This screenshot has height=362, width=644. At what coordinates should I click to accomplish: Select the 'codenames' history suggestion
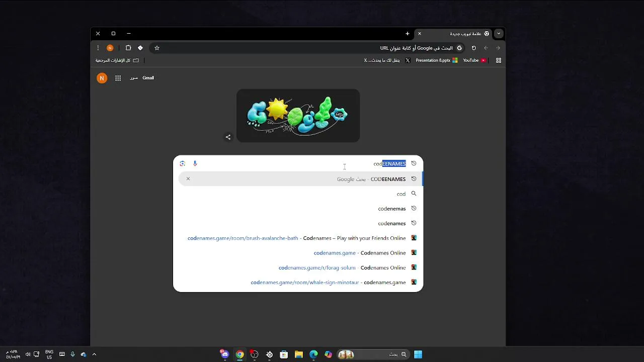click(x=298, y=223)
